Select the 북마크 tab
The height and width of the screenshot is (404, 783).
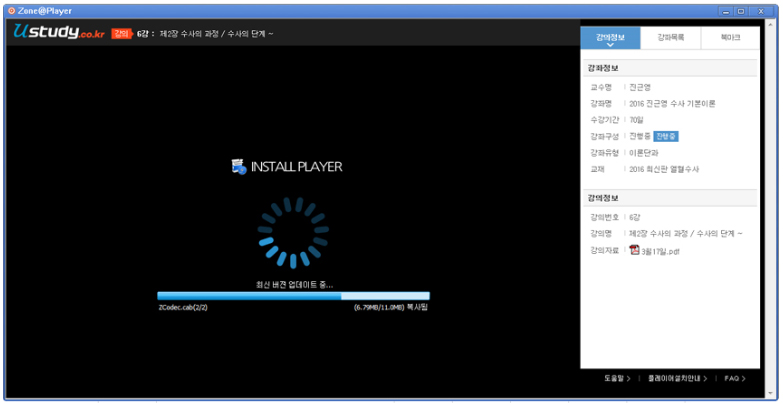[x=730, y=37]
